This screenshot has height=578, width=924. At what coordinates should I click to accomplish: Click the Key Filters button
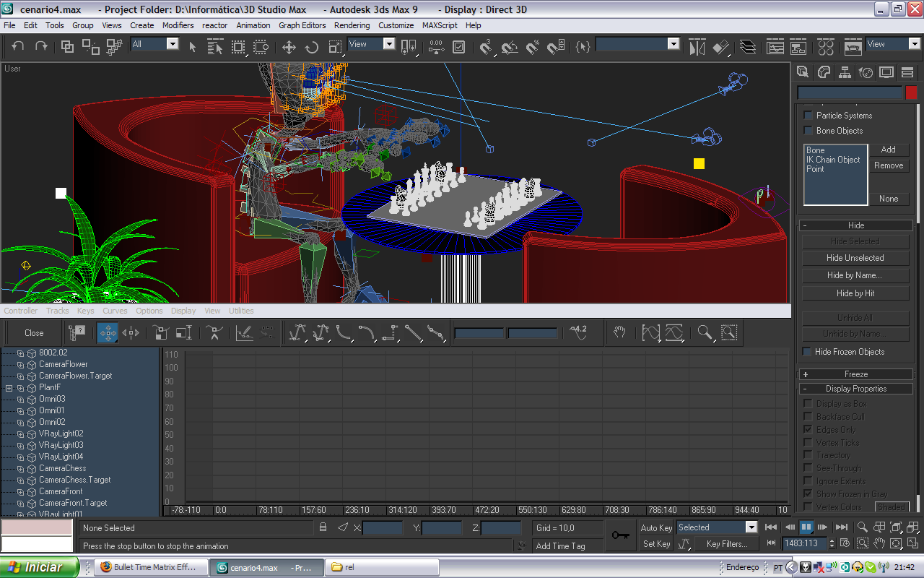727,544
